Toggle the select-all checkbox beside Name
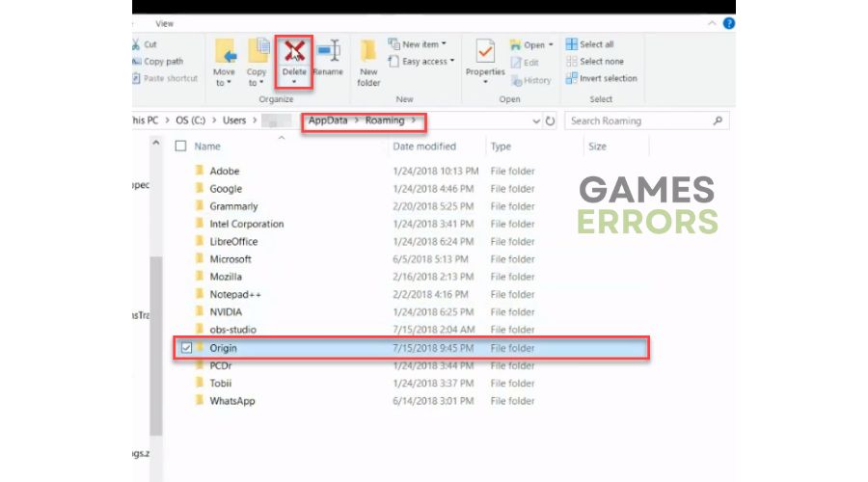The width and height of the screenshot is (868, 482). [x=180, y=147]
